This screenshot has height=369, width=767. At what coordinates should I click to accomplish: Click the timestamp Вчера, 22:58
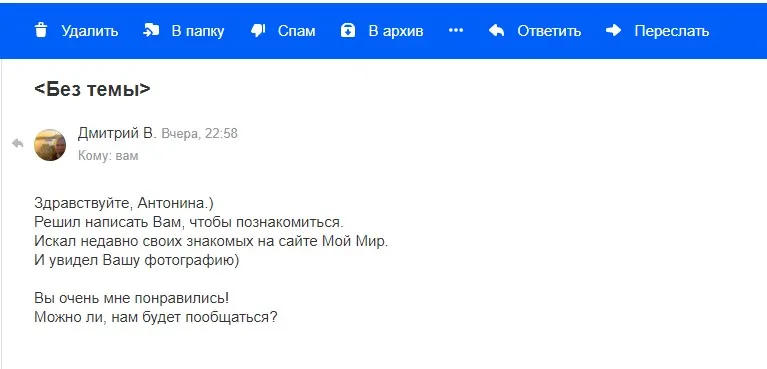200,134
